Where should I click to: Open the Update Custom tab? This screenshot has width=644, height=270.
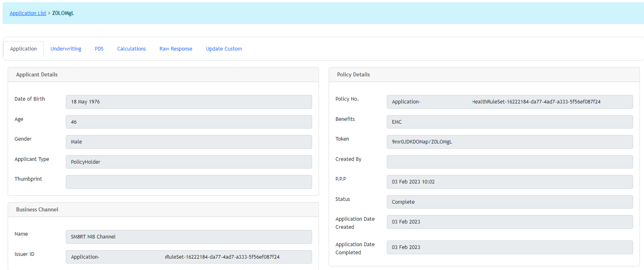coord(224,49)
